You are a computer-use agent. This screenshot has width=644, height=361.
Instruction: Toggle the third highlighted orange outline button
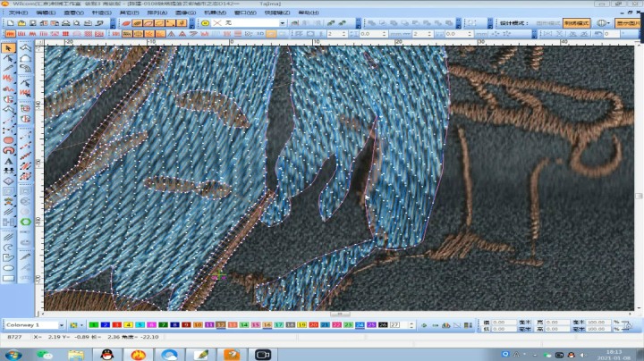[159, 23]
